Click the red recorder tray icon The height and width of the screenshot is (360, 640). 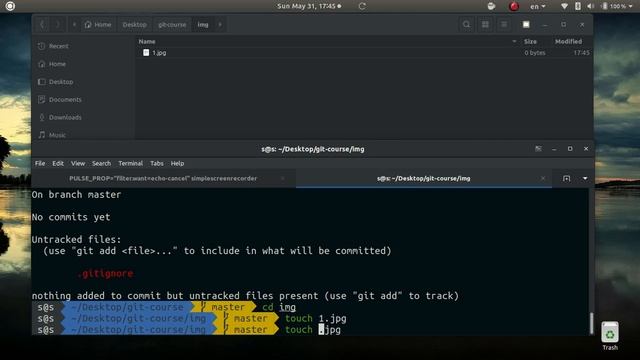(x=513, y=6)
